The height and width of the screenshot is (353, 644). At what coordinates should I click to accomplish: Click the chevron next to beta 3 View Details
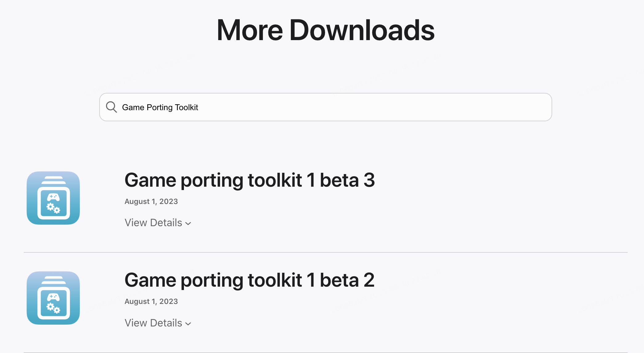(x=188, y=223)
